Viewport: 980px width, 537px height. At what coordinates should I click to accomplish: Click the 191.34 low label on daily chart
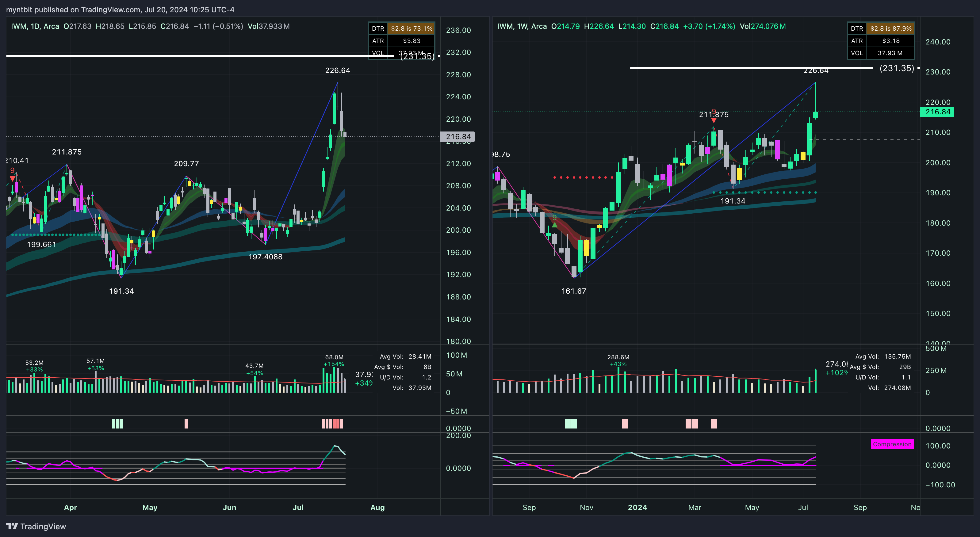pos(121,291)
